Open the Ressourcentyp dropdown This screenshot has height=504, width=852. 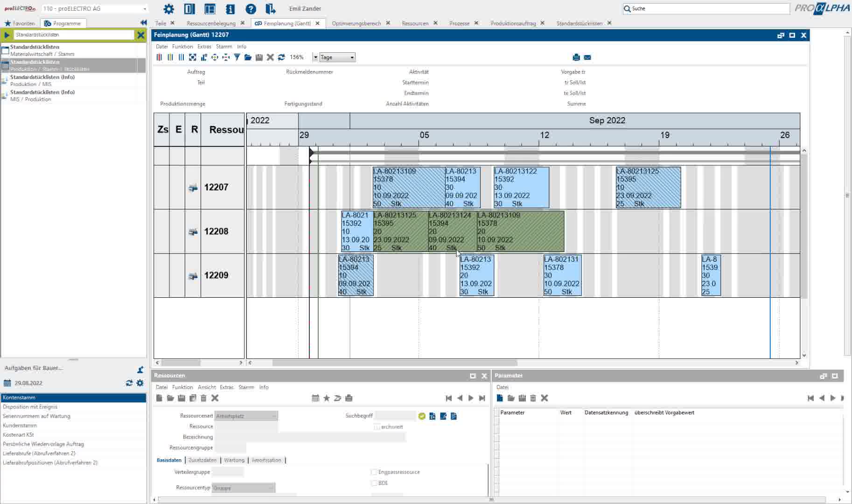[243, 488]
